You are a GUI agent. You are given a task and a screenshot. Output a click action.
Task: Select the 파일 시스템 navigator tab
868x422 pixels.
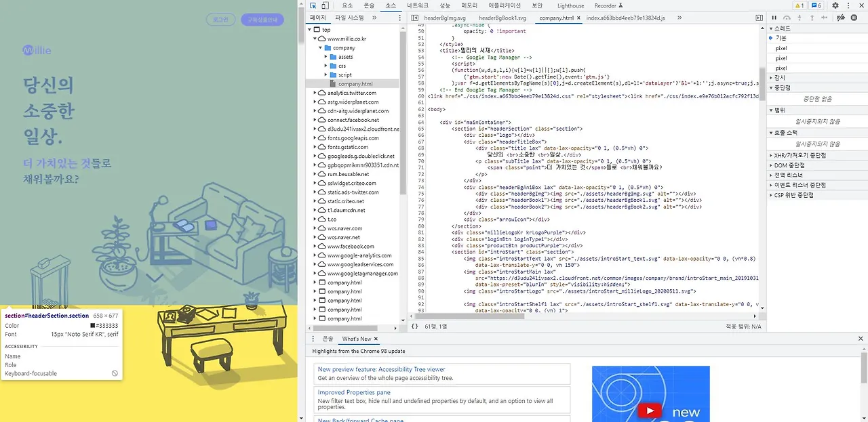[x=349, y=18]
